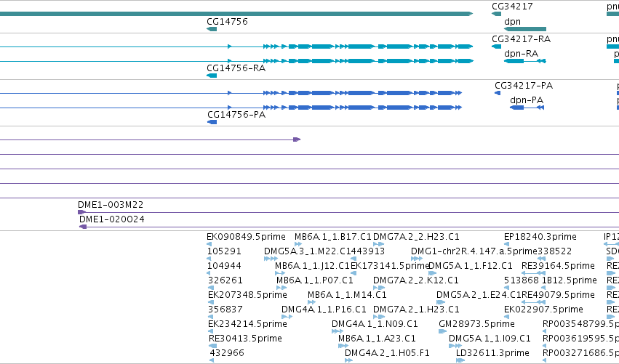This screenshot has height=364, width=619.
Task: Select the small arrow glyph under CG14756-RA
Action: 212,76
